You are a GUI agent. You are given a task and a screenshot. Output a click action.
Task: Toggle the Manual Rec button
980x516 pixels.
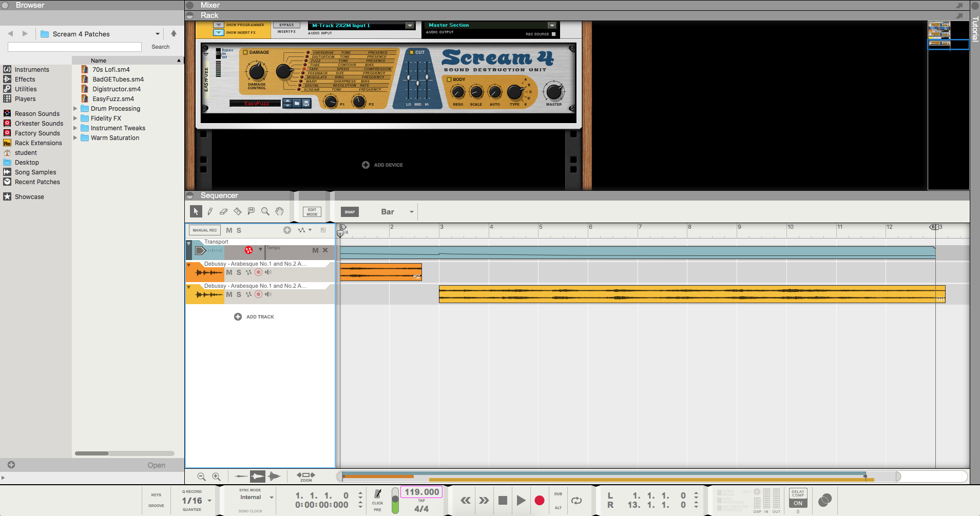[x=205, y=230]
